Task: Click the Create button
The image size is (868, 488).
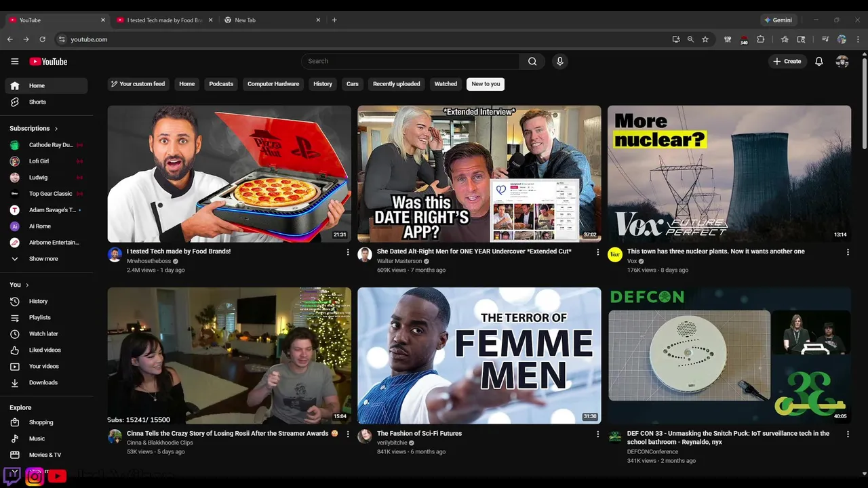Action: 787,61
